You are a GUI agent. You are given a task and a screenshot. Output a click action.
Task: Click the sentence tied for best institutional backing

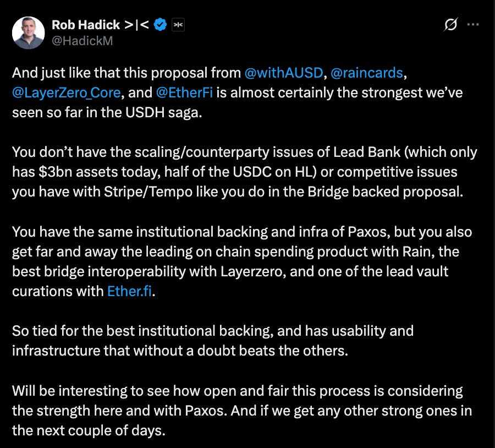click(212, 331)
